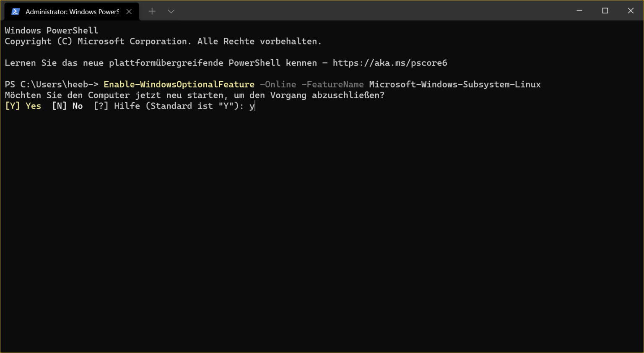Viewport: 644px width, 353px height.
Task: Click the -Online parameter text
Action: [x=278, y=84]
